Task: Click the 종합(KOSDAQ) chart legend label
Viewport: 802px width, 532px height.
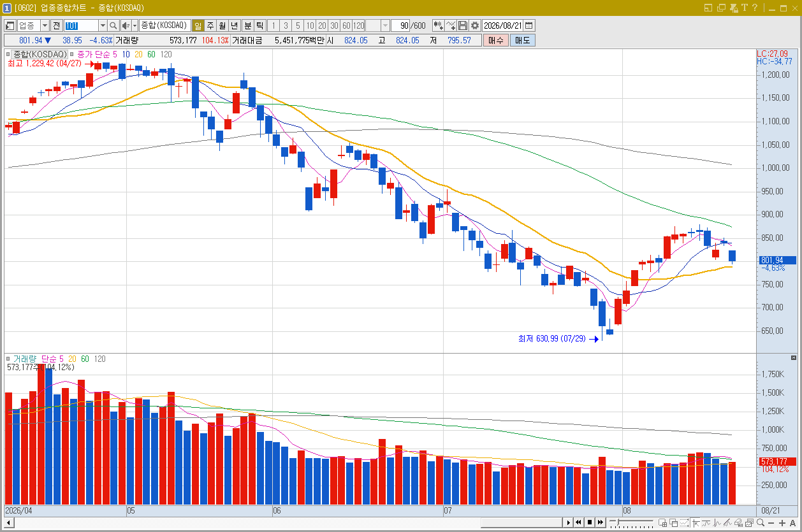Action: (40, 54)
